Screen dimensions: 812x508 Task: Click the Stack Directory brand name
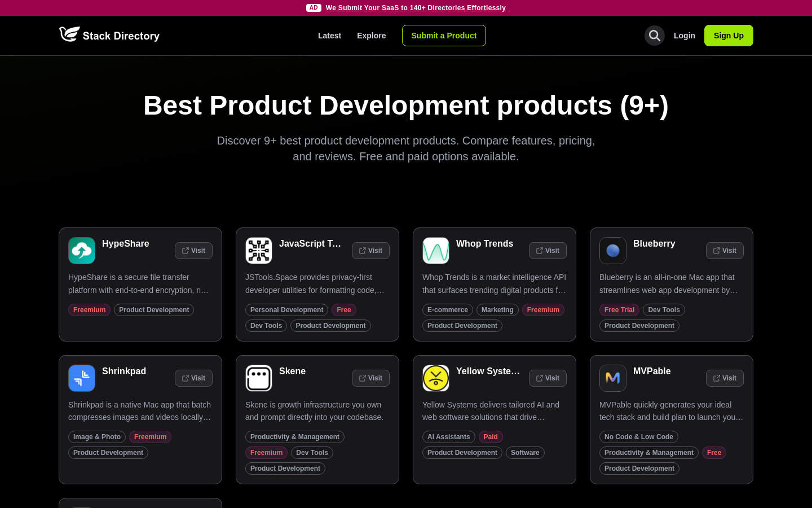[121, 36]
